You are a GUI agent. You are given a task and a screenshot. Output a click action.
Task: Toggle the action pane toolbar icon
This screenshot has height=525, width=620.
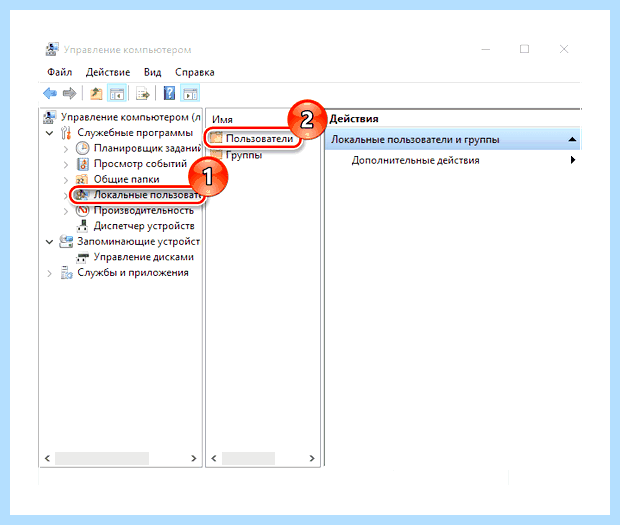(190, 94)
